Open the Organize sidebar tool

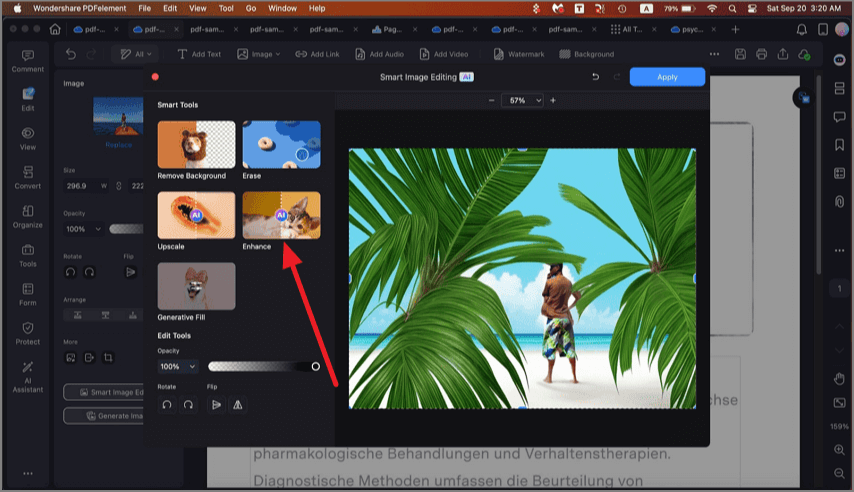click(x=28, y=216)
